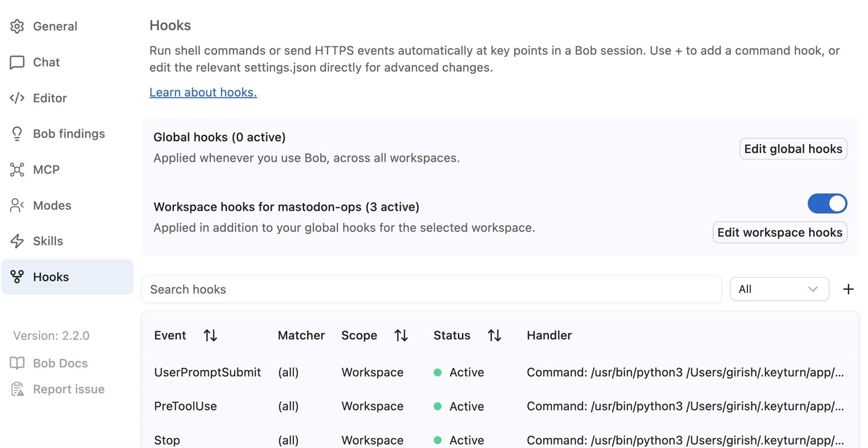Disable workspace hooks for mastodon-ops toggle
The height and width of the screenshot is (448, 868).
tap(827, 203)
